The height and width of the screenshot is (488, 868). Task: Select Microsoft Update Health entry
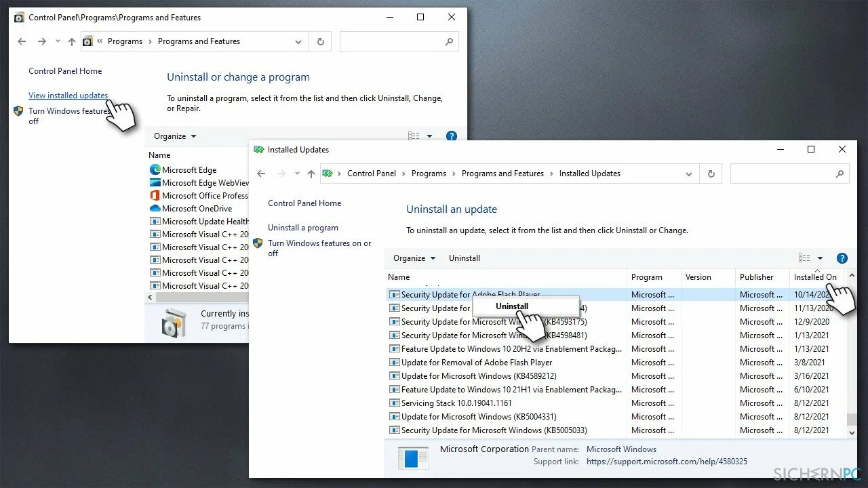pyautogui.click(x=199, y=222)
